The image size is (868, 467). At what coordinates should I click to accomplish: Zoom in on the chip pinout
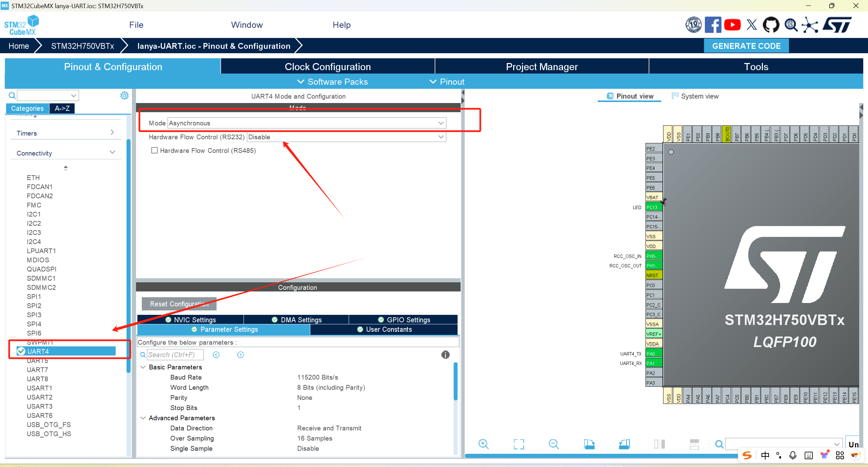[x=483, y=444]
